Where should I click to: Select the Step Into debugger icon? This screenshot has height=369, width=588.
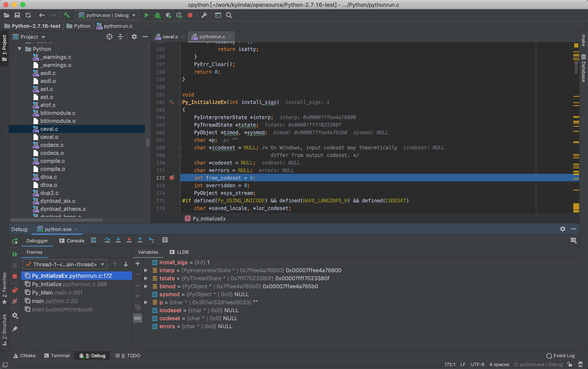click(x=118, y=240)
